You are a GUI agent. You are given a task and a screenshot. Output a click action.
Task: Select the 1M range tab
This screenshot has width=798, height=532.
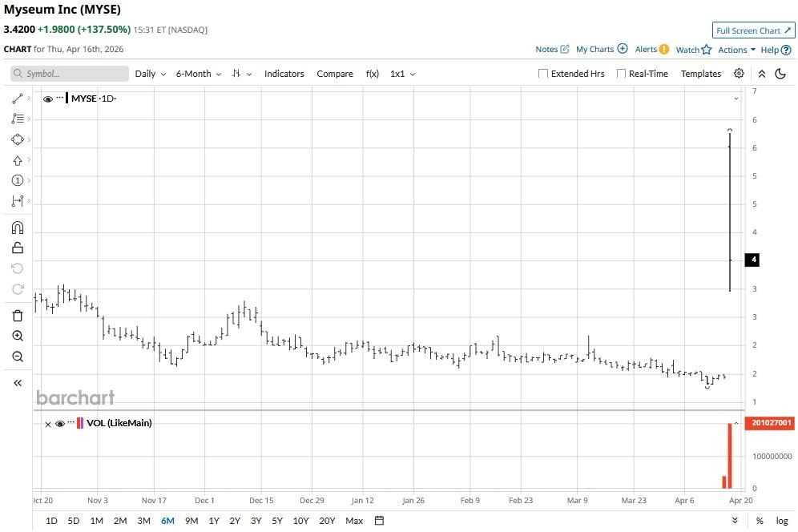tap(97, 521)
